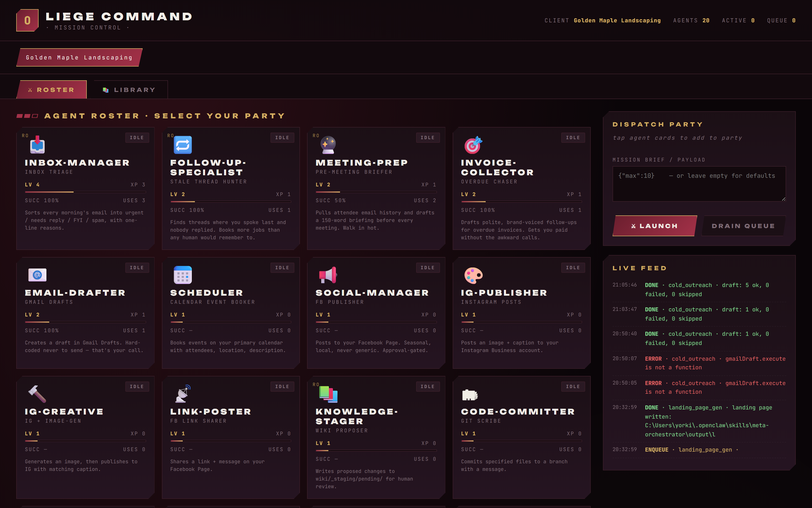Image resolution: width=812 pixels, height=508 pixels.
Task: Select the Golden Maple Landscaping client tab
Action: (x=79, y=57)
